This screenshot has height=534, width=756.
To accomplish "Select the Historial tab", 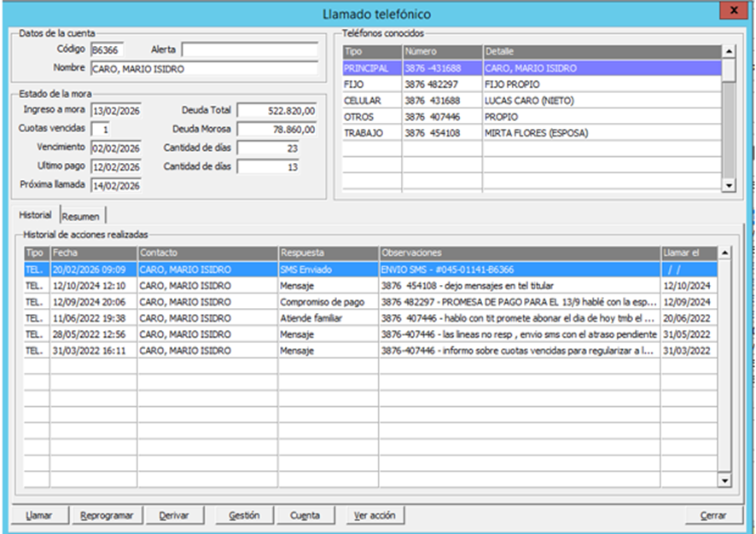I will (x=37, y=216).
